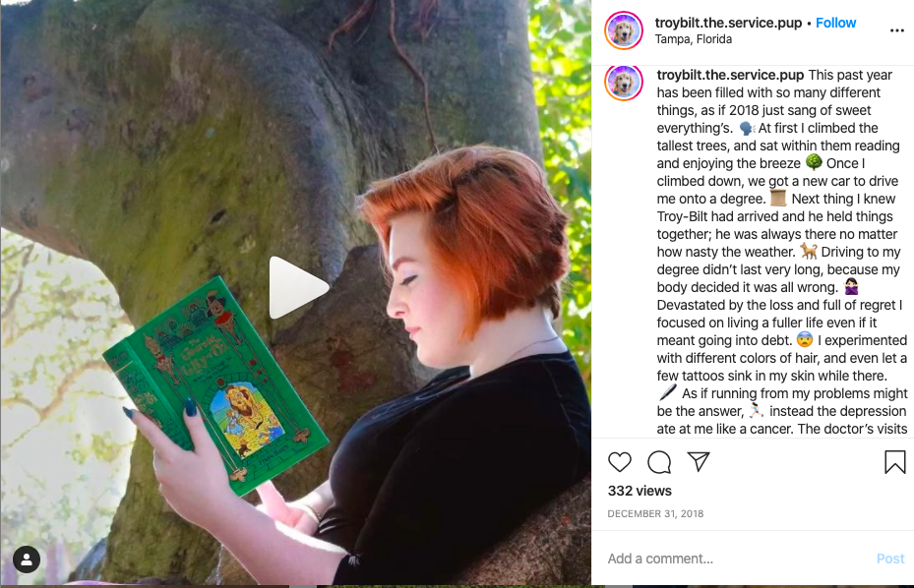
Task: Focus the Add a comment field
Action: click(x=737, y=559)
